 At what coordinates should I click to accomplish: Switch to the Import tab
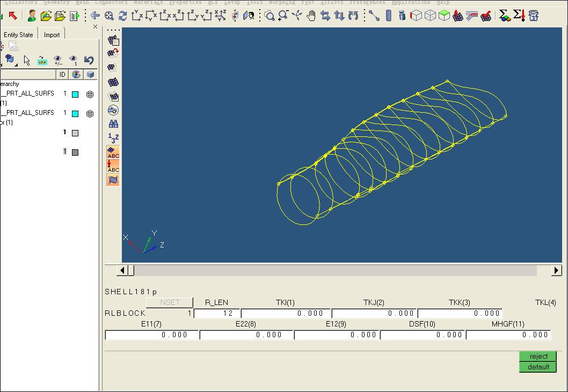coord(52,35)
